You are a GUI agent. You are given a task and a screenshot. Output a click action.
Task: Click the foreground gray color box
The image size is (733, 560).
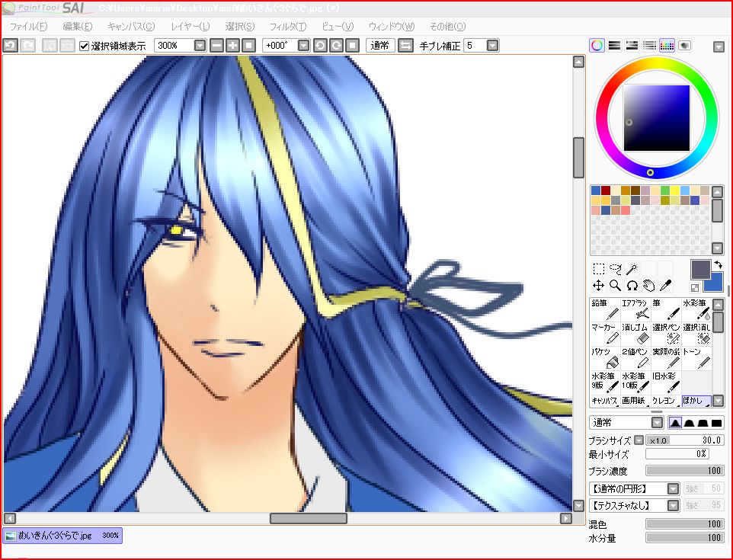pos(700,270)
